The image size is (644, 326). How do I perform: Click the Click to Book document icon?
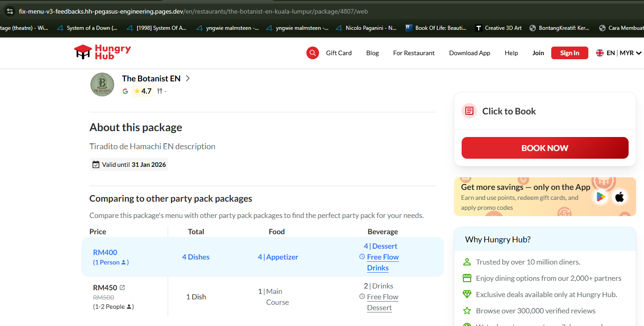click(x=469, y=111)
